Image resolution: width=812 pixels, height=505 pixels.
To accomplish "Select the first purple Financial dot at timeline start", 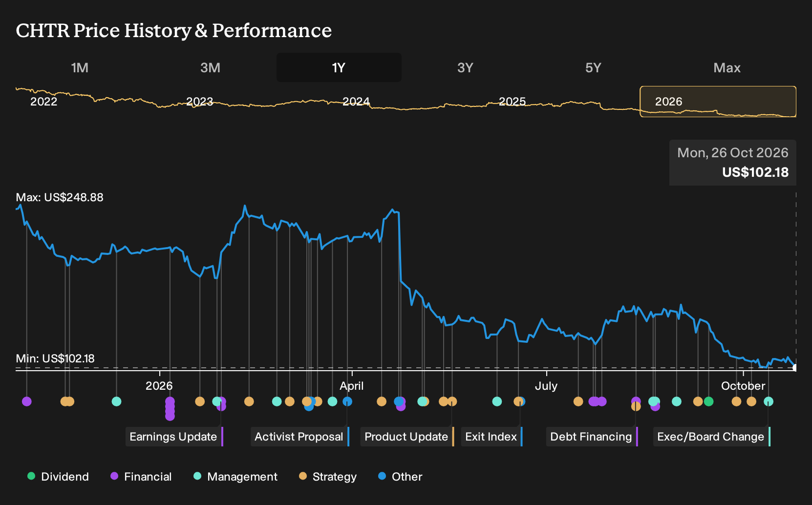I will (x=27, y=401).
